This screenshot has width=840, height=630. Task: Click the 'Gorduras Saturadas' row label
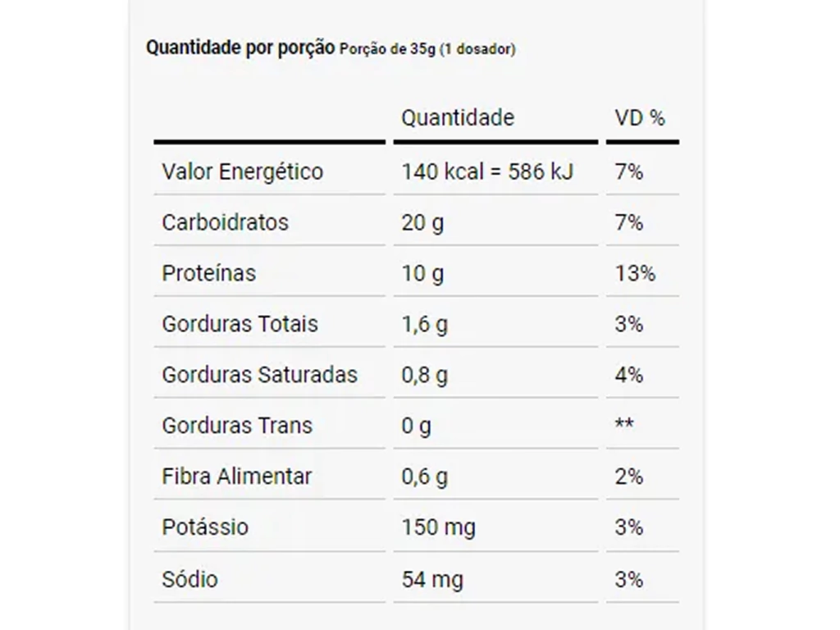[260, 375]
